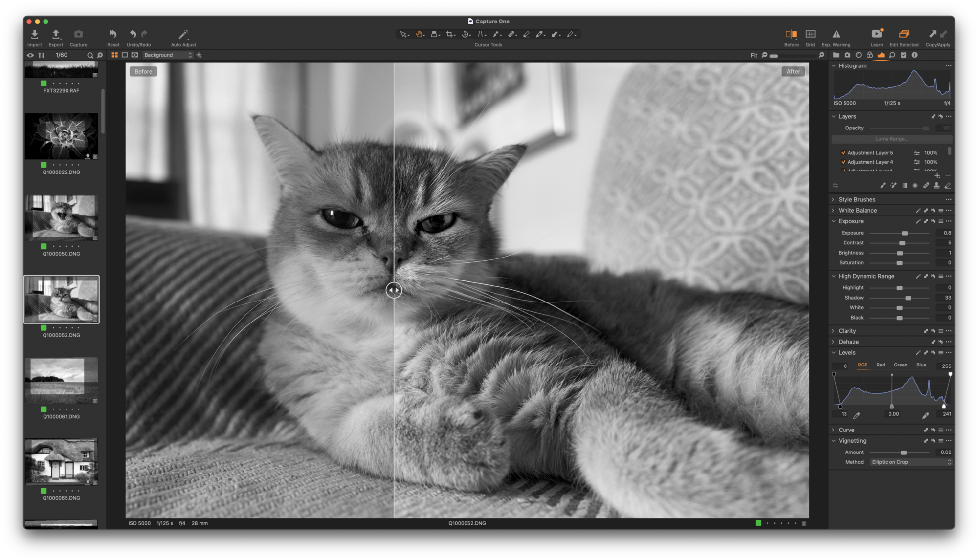The height and width of the screenshot is (560, 978).
Task: Expand the Style Brushes panel
Action: (834, 199)
